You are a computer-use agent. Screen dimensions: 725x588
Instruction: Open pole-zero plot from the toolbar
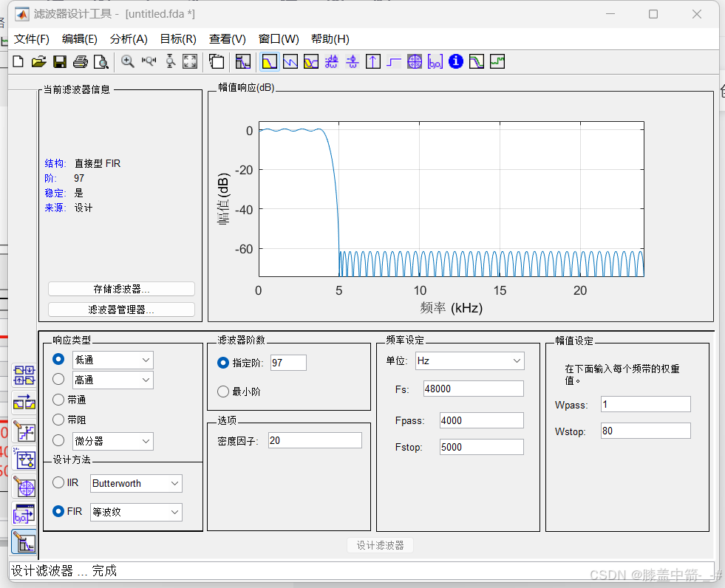pos(415,62)
